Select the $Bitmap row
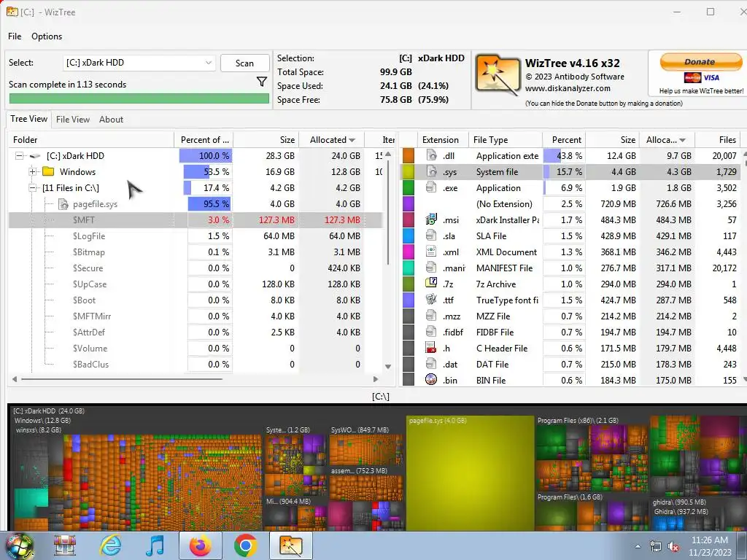 [x=196, y=252]
